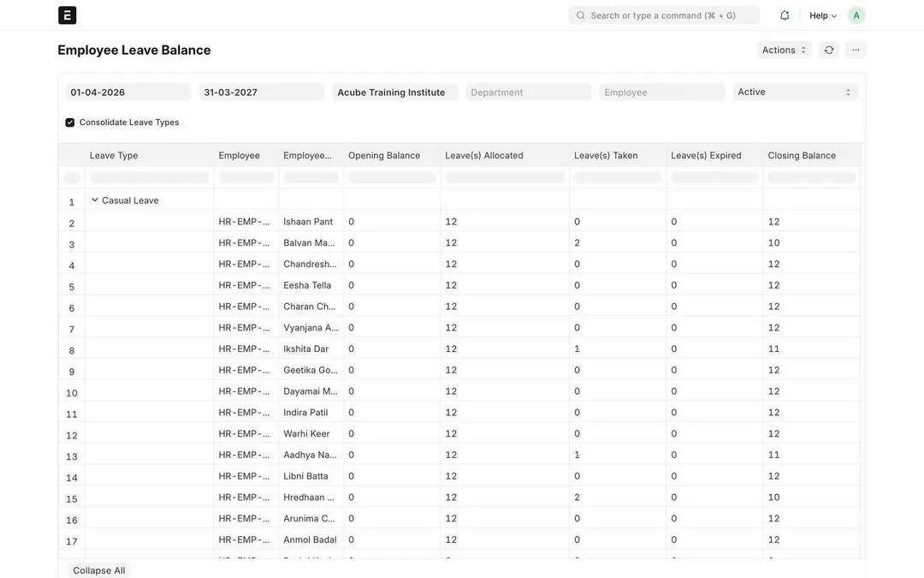
Task: Click the Closing Balance column header
Action: click(811, 156)
